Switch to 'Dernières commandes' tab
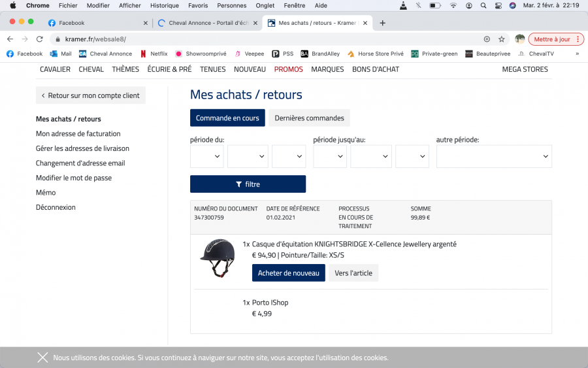Screen dimensions: 588x368 coord(309,118)
